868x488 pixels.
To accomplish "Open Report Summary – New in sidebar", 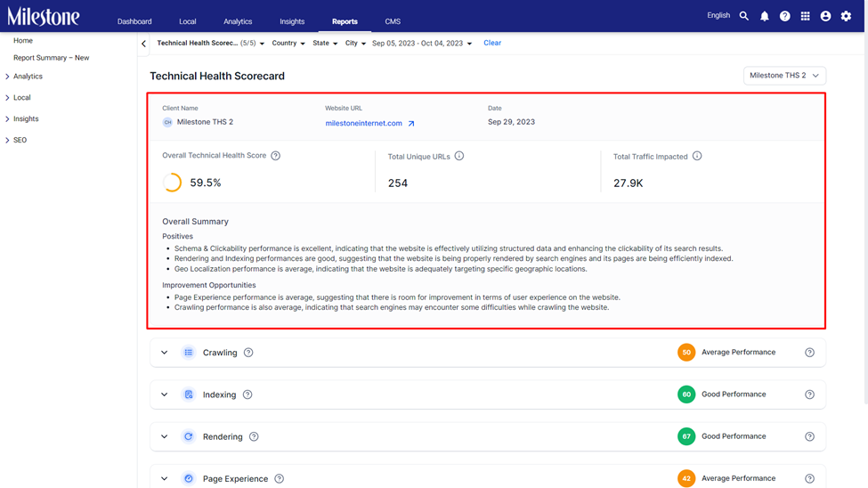I will (52, 58).
